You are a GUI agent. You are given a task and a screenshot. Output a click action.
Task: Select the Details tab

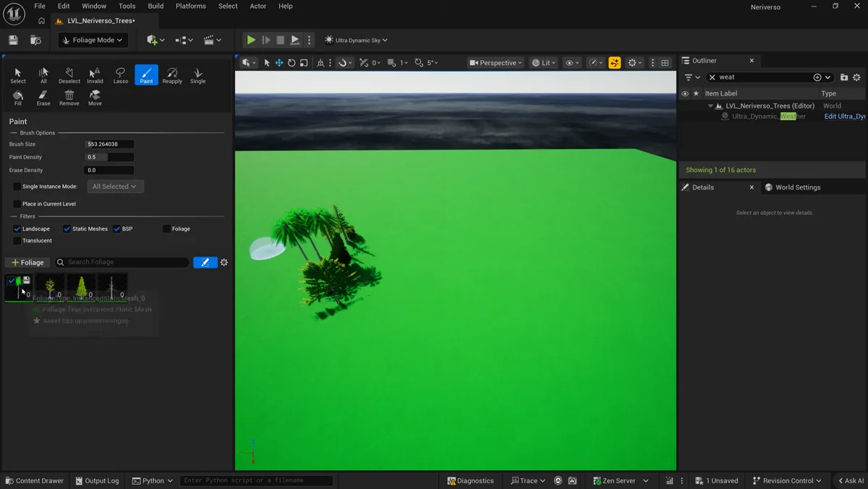coord(703,187)
